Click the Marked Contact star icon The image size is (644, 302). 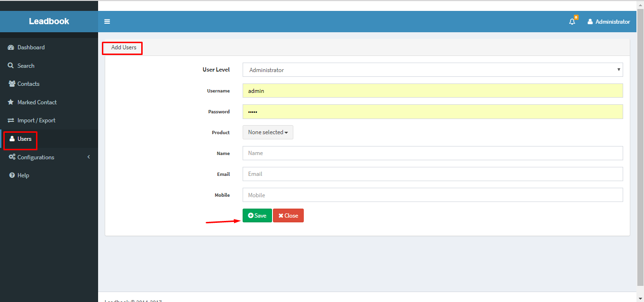click(11, 102)
